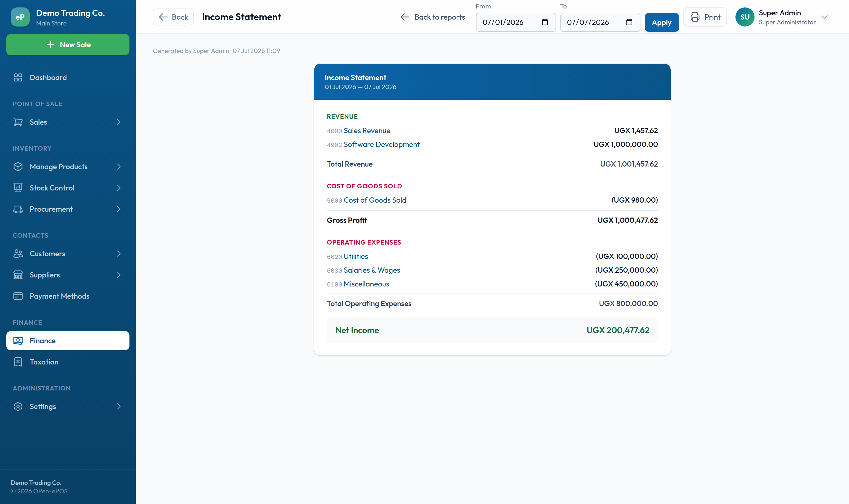Open the Utilities account link
Image resolution: width=849 pixels, height=504 pixels.
click(356, 257)
